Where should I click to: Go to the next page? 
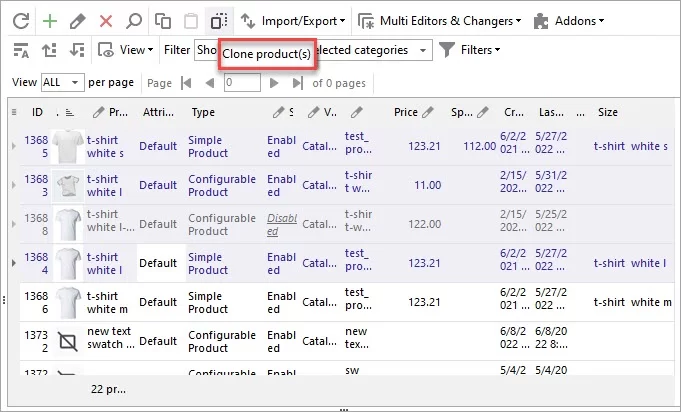274,83
